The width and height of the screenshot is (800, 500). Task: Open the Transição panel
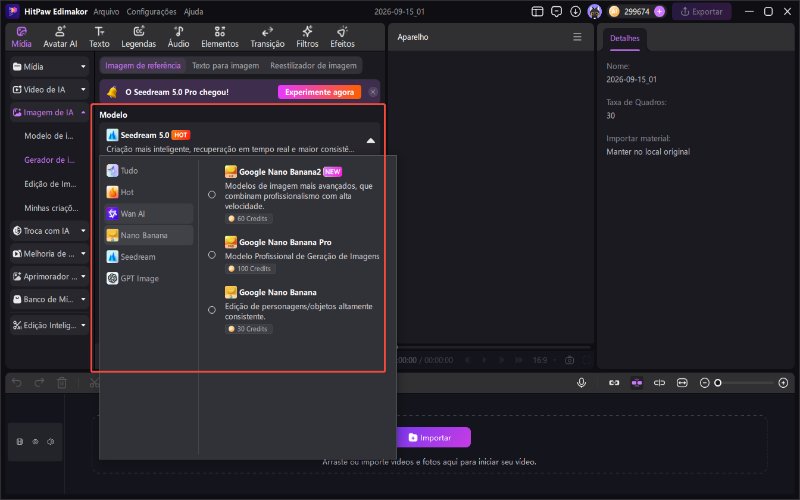pos(267,37)
